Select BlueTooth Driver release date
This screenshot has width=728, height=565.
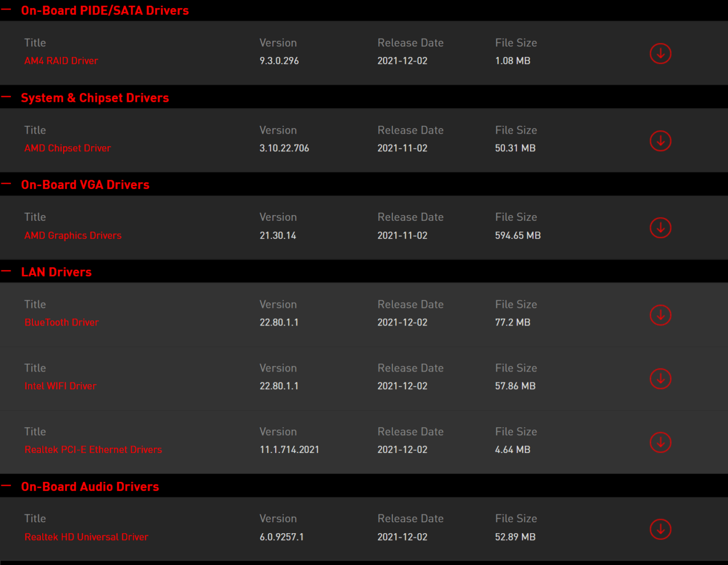coord(402,323)
